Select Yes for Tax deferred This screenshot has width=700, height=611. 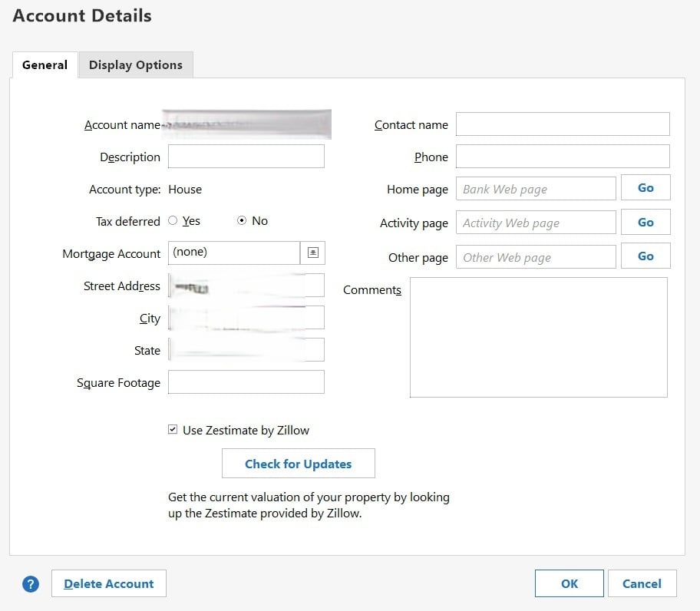pos(173,221)
